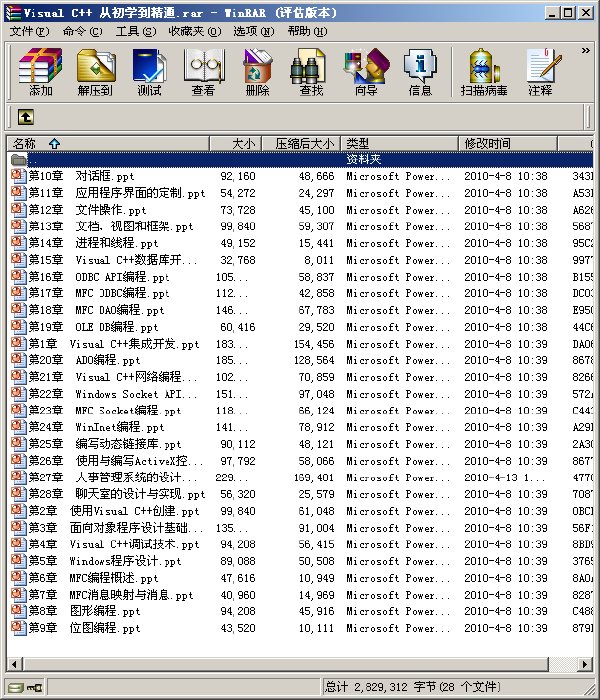This screenshot has height=700, width=600.
Task: Expand hidden toolbar buttons chevron
Action: (585, 50)
